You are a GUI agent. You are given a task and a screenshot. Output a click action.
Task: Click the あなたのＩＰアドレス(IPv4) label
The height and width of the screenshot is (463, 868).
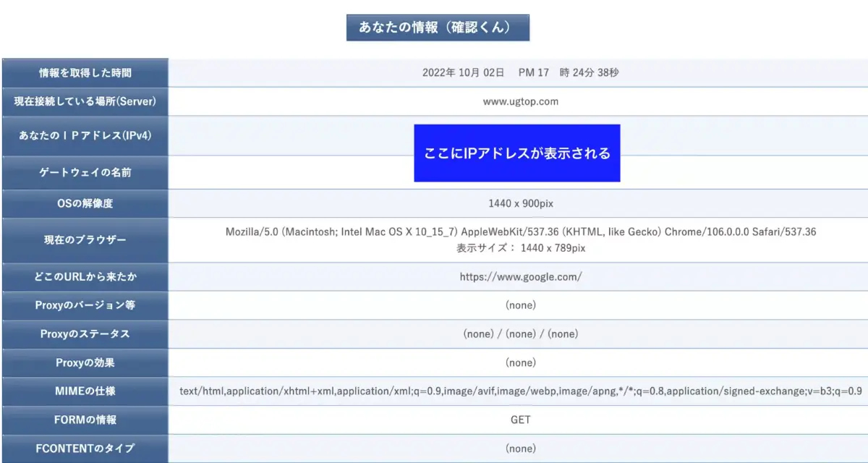(x=85, y=135)
